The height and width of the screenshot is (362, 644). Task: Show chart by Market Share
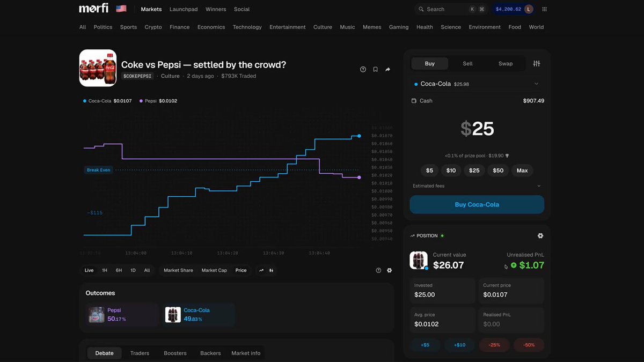[x=178, y=270]
